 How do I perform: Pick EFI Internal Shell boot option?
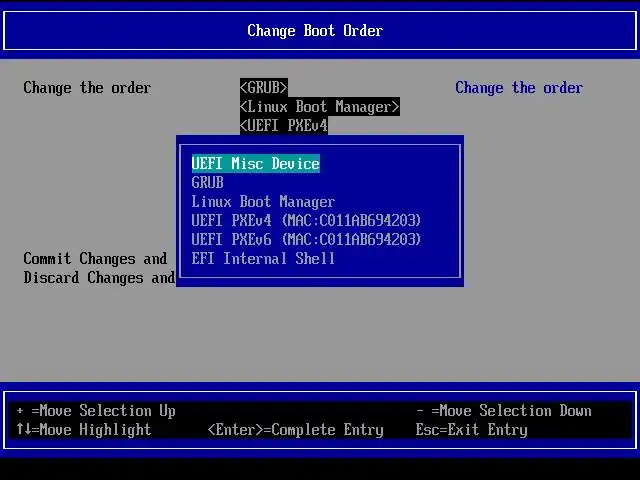pos(263,258)
